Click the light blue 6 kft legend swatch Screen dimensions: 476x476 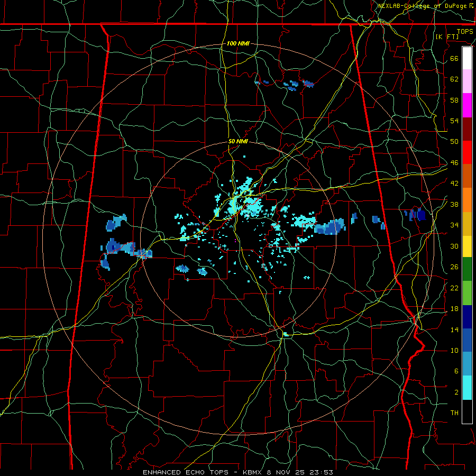pos(467,364)
